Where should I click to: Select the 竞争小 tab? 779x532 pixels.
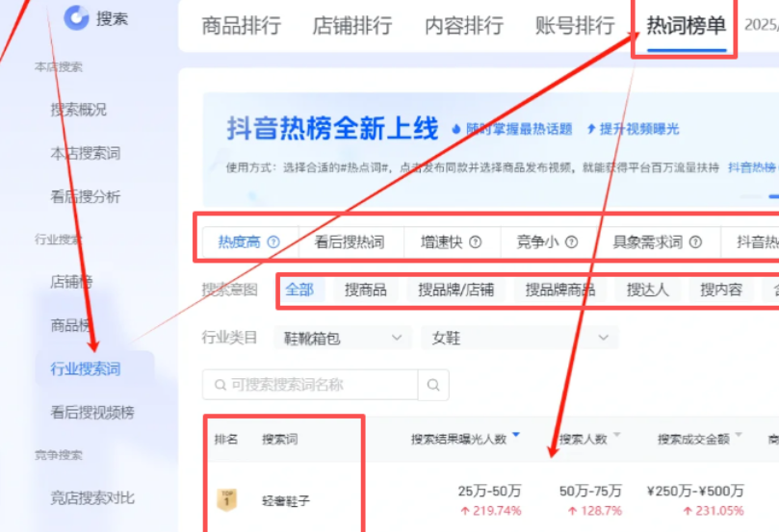tap(547, 242)
